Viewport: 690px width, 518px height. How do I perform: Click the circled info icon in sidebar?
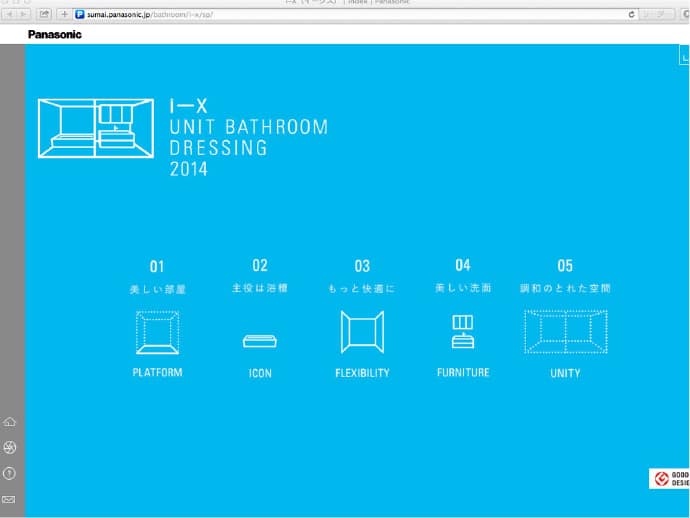[9, 474]
